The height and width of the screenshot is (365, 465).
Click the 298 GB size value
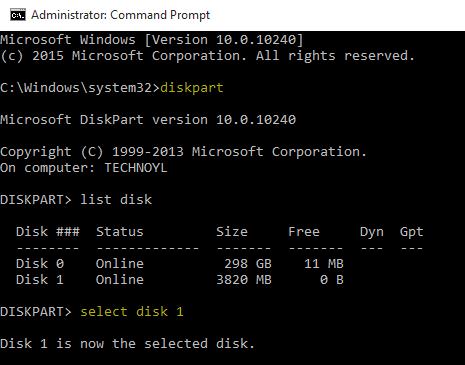click(248, 264)
